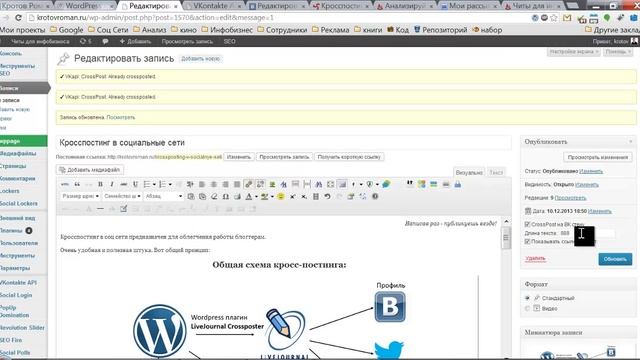Open the SEO admin bar item
The image size is (640, 360).
click(x=229, y=41)
